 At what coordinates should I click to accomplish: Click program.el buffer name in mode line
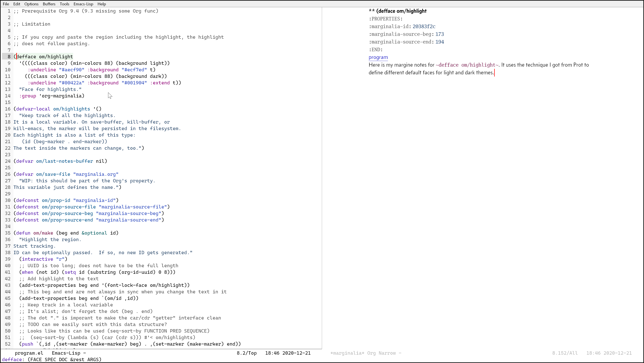29,353
